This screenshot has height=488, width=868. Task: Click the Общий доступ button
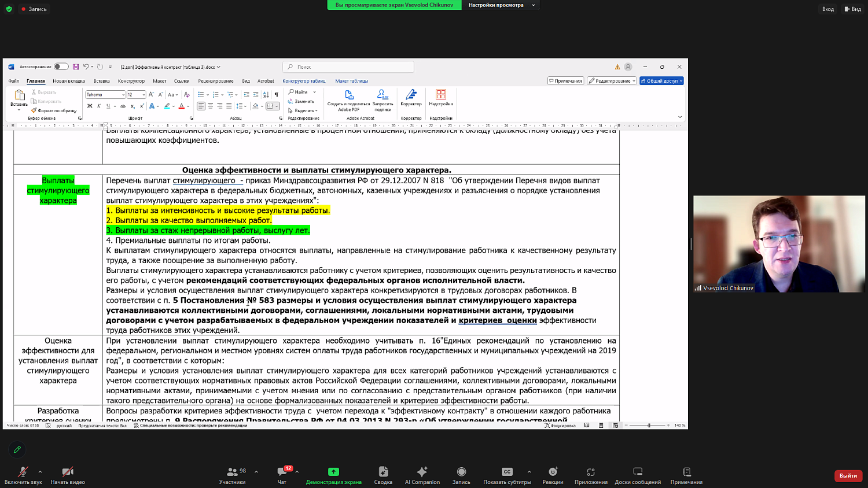coord(661,81)
